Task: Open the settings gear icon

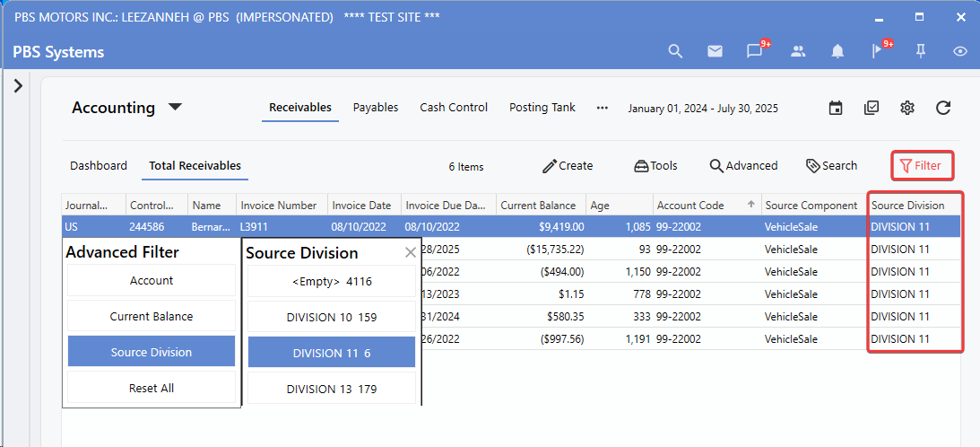Action: coord(907,108)
